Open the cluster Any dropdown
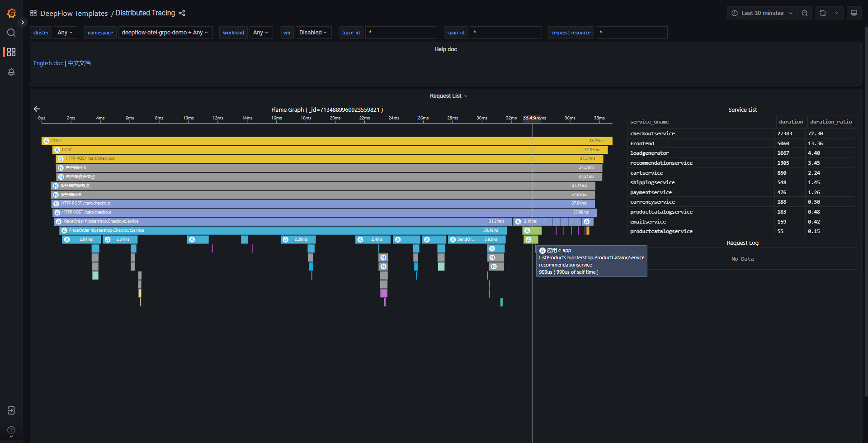Screen dimensions: 868x443 (x=65, y=33)
